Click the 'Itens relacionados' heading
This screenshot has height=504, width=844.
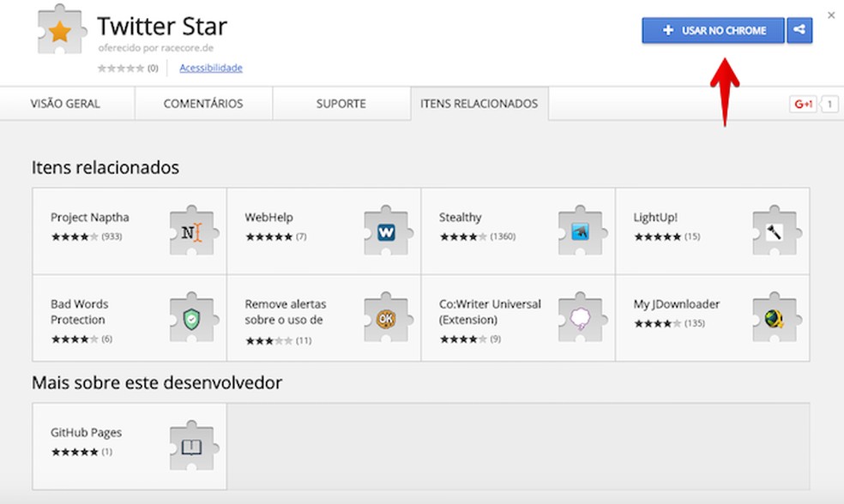click(105, 167)
